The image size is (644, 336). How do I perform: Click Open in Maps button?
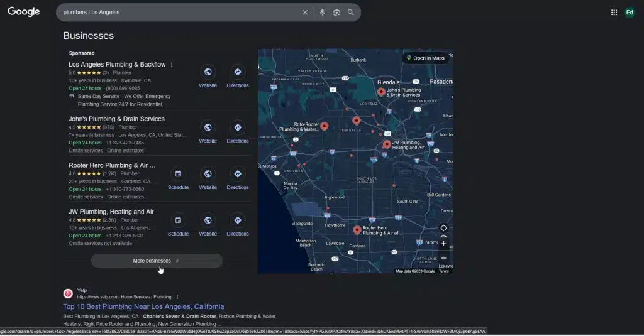tap(425, 58)
